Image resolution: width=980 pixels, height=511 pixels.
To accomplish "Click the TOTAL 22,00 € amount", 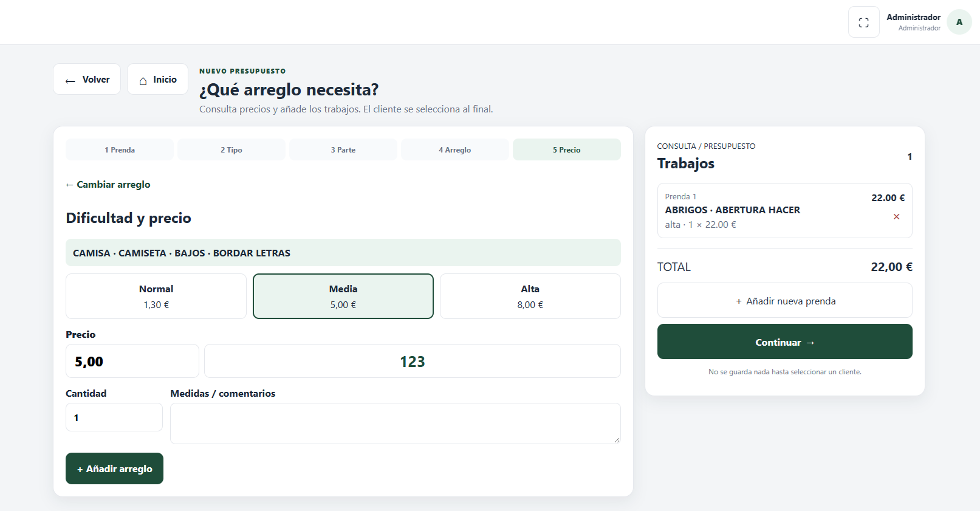I will 891,267.
